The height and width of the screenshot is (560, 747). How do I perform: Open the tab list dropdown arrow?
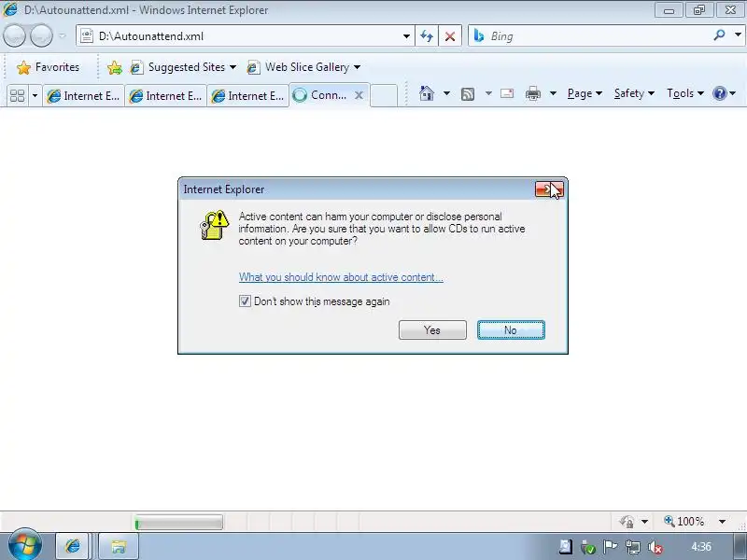35,96
